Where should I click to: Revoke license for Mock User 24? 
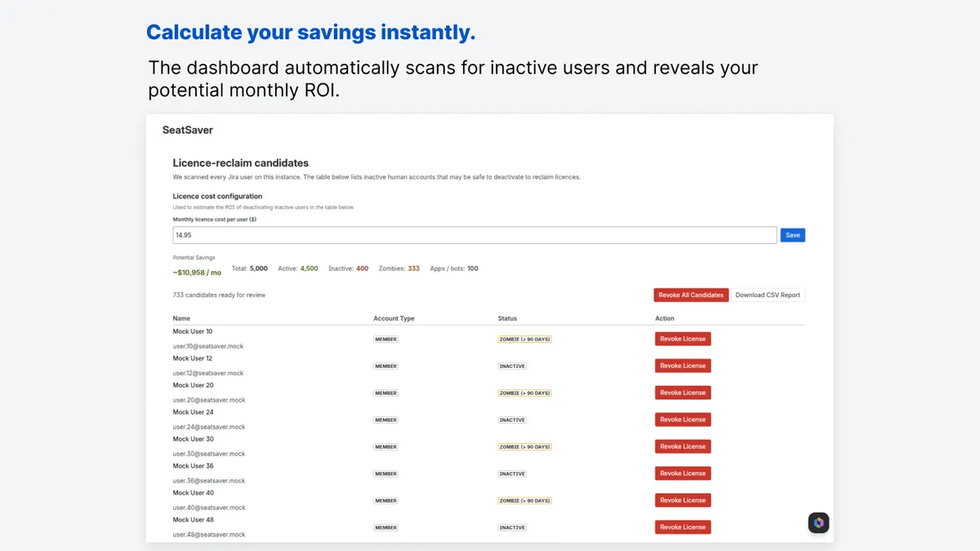[x=683, y=420]
